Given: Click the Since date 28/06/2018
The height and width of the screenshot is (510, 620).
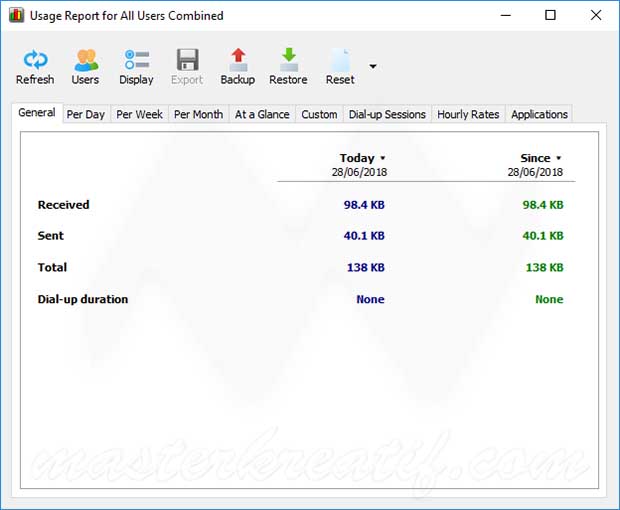Looking at the screenshot, I should click(535, 172).
